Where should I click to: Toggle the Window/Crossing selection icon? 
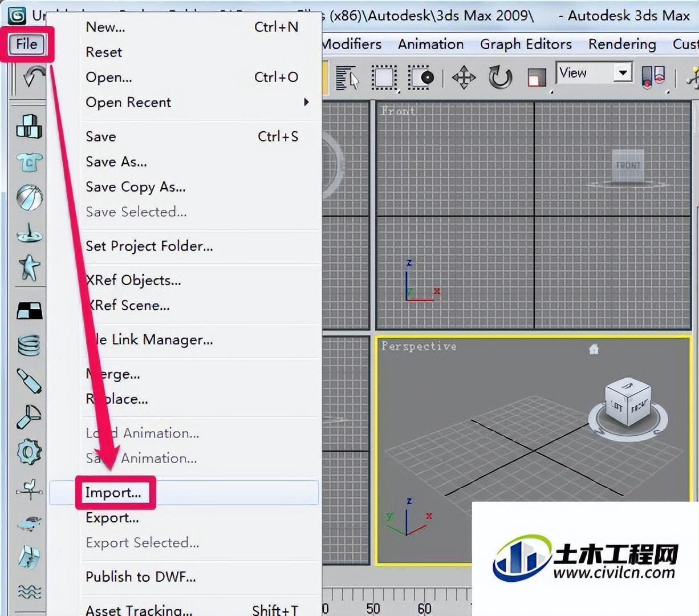click(x=421, y=78)
